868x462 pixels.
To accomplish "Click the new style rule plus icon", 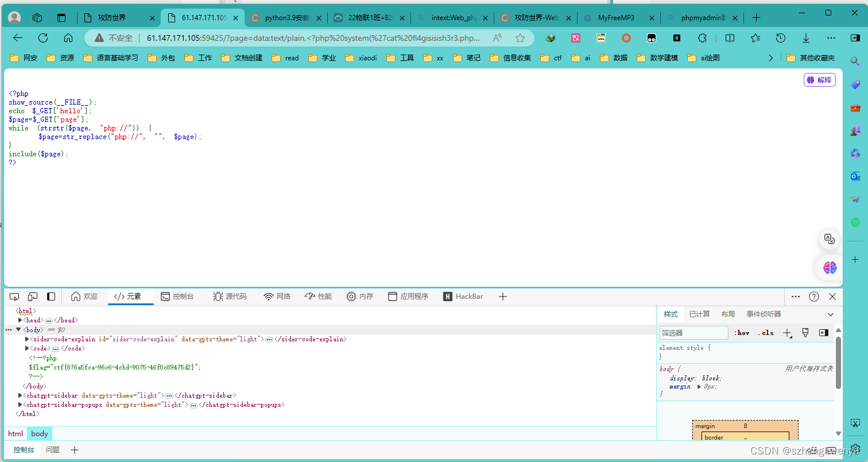I will (x=787, y=332).
